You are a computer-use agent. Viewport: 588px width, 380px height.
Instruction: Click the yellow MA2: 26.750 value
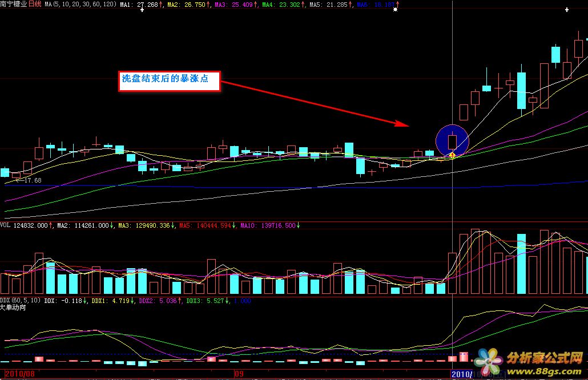pos(189,5)
